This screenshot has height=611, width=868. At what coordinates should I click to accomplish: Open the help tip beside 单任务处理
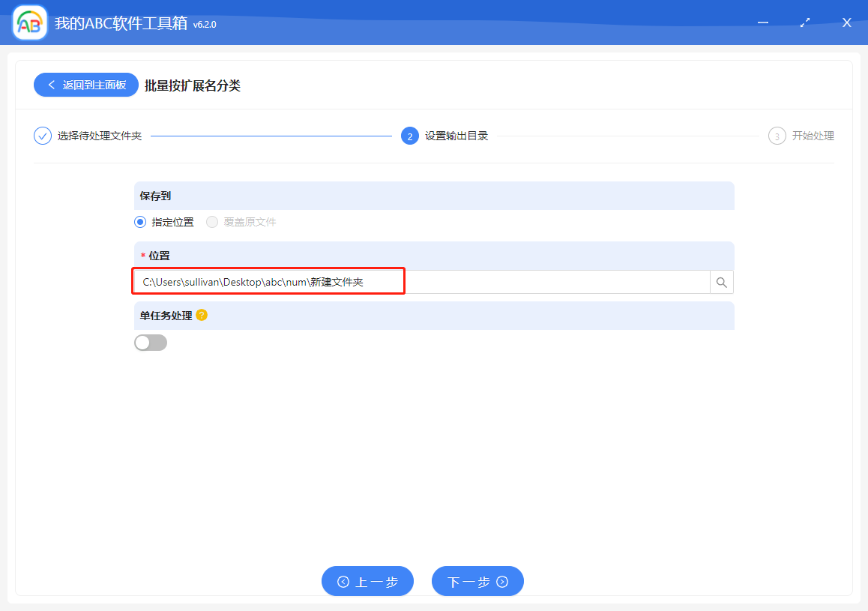(201, 316)
